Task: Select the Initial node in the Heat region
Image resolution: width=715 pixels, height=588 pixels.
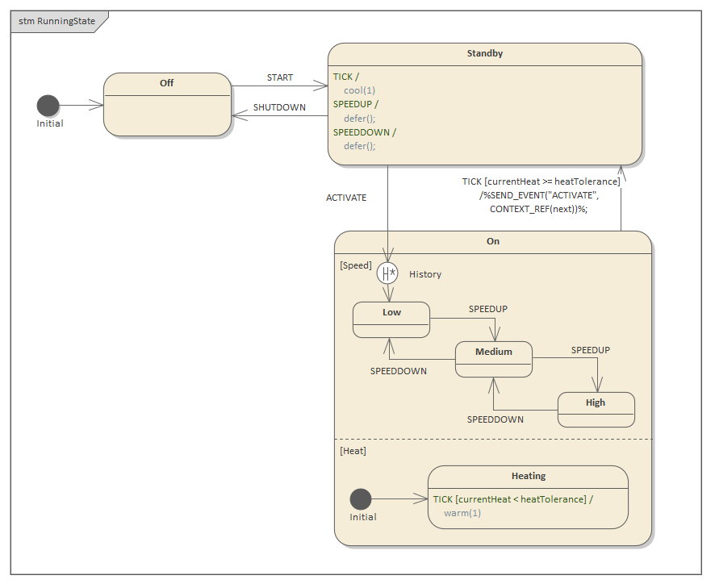Action: [x=361, y=499]
